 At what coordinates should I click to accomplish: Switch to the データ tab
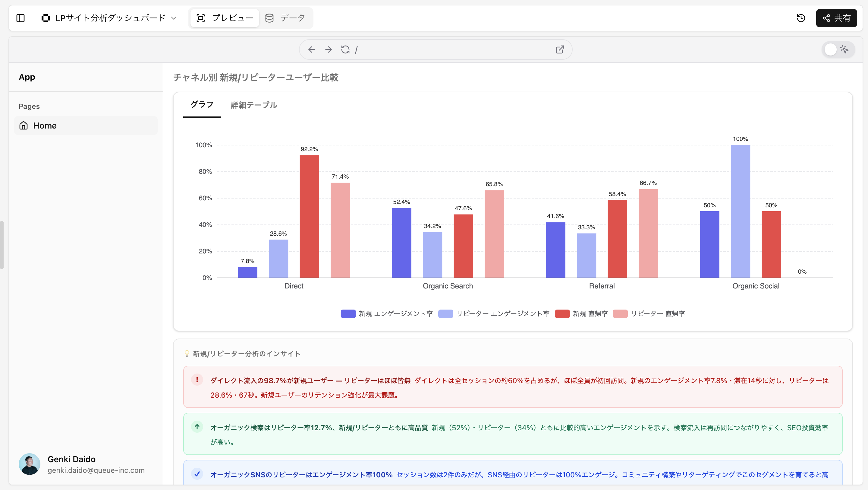tap(285, 18)
